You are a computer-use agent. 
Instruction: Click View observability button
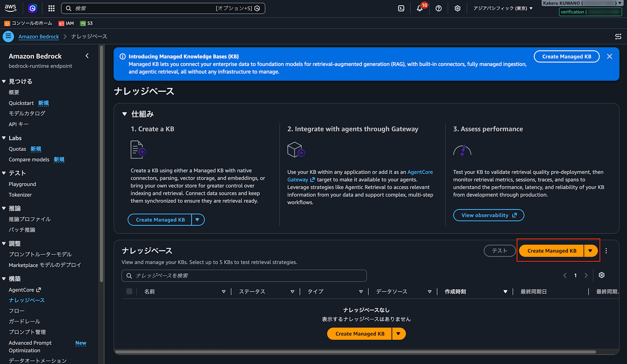coord(488,215)
